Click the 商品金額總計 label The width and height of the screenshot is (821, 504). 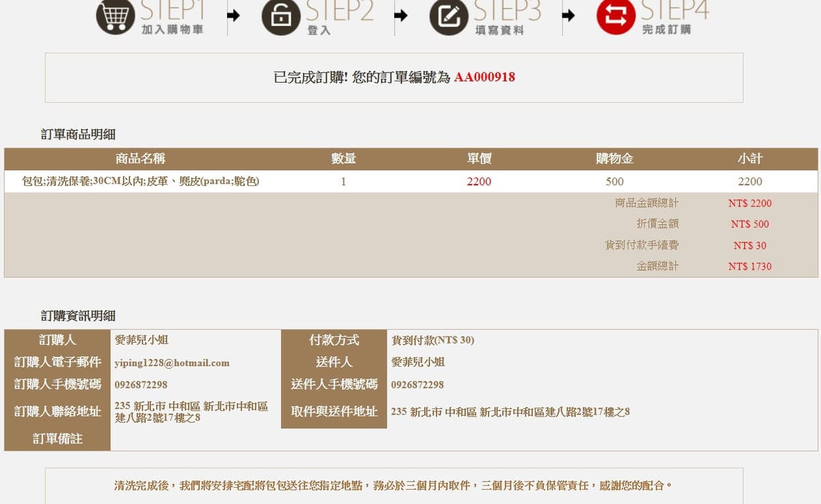pyautogui.click(x=647, y=203)
